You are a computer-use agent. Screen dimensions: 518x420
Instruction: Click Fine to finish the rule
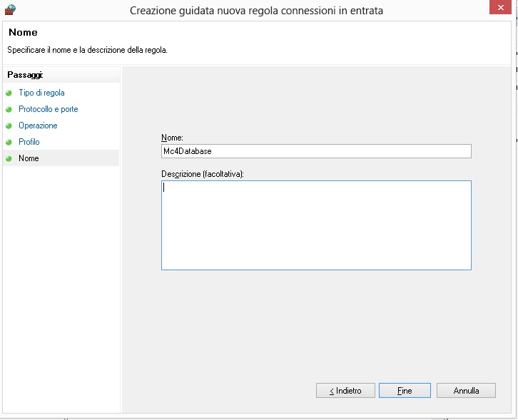(x=405, y=391)
